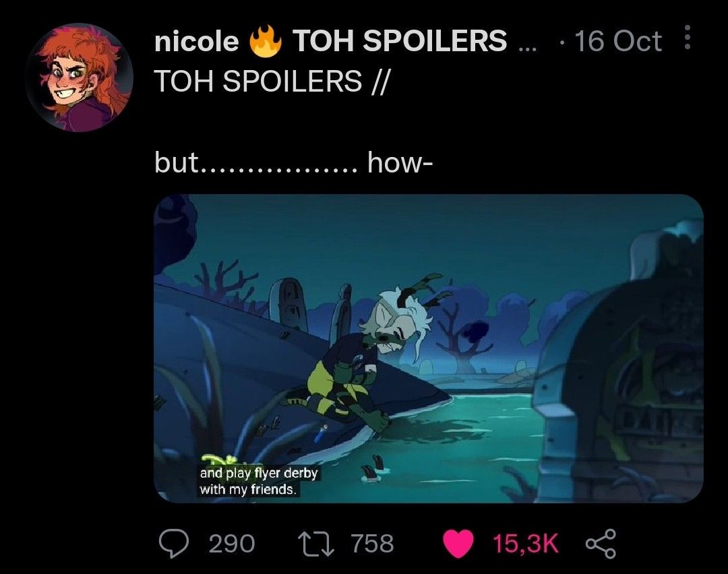Click the subtitle caption in image
The width and height of the screenshot is (728, 574).
258,481
